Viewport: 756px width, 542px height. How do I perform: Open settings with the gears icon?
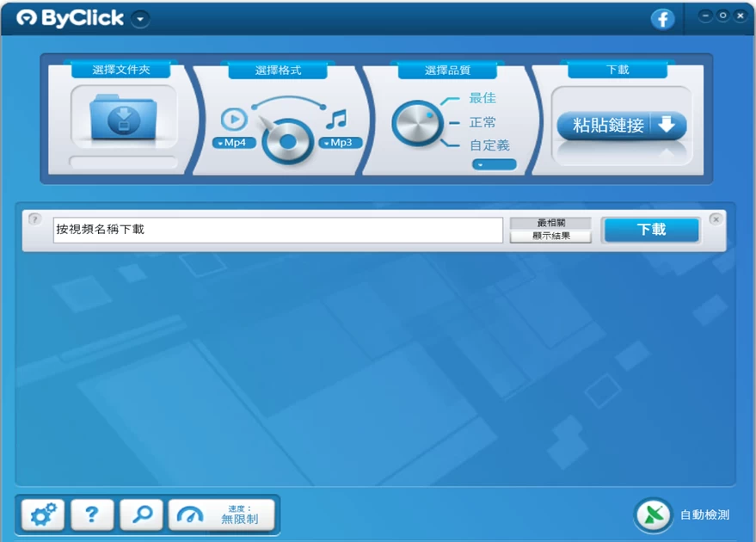tap(43, 514)
